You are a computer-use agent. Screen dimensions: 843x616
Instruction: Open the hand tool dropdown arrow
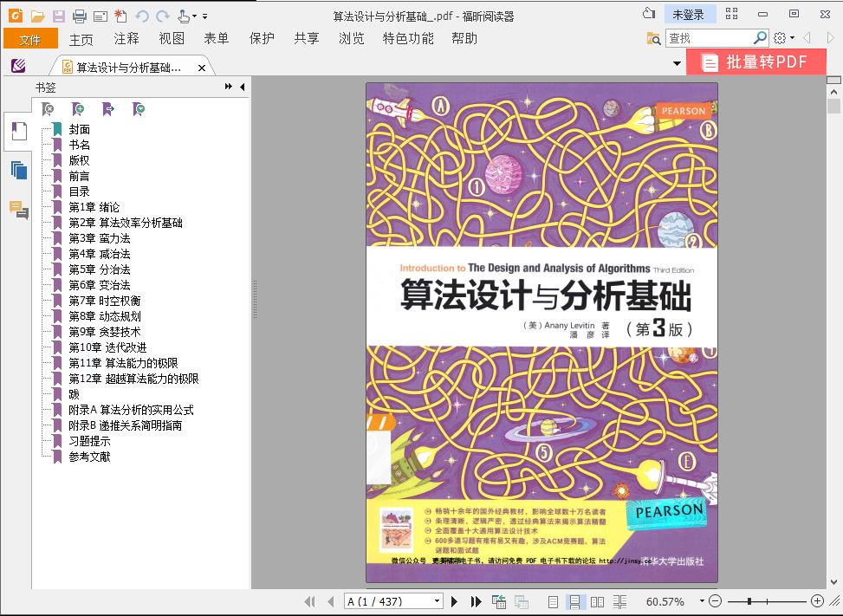[194, 16]
